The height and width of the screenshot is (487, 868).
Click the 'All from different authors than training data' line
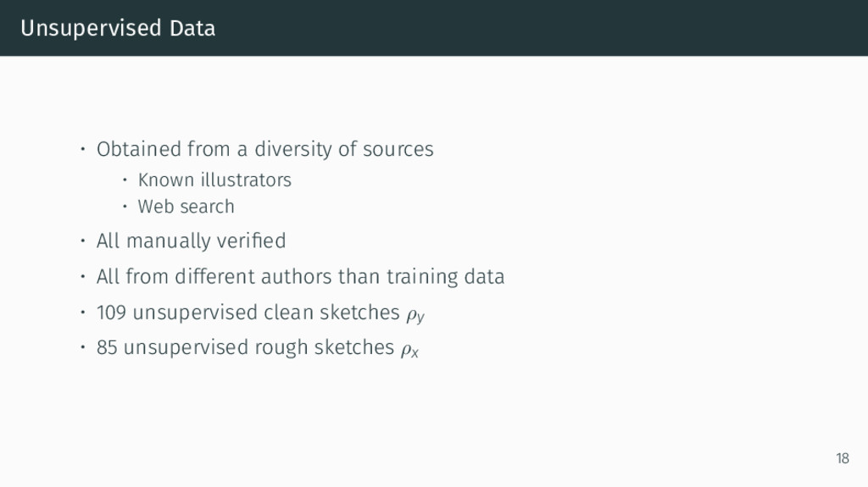pos(301,276)
